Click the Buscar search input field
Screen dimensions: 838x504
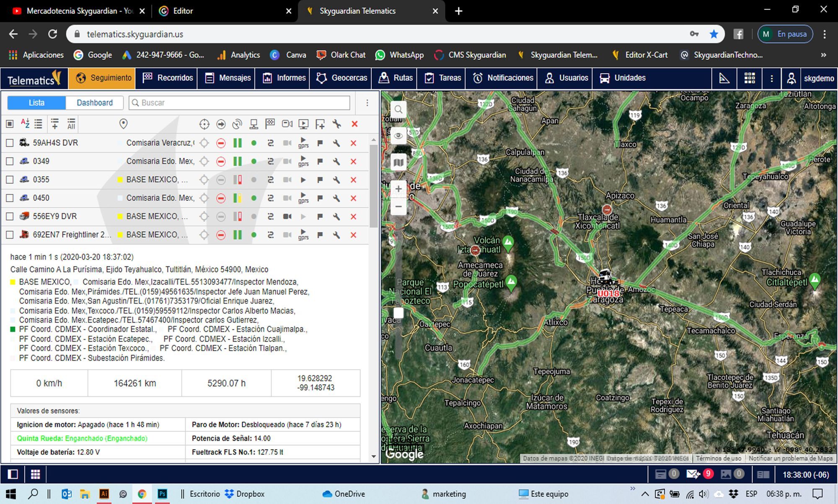(243, 103)
